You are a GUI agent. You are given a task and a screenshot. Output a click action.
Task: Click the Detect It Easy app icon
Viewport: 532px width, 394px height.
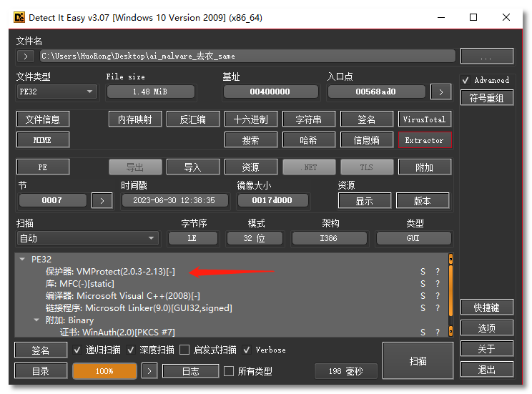click(x=19, y=17)
